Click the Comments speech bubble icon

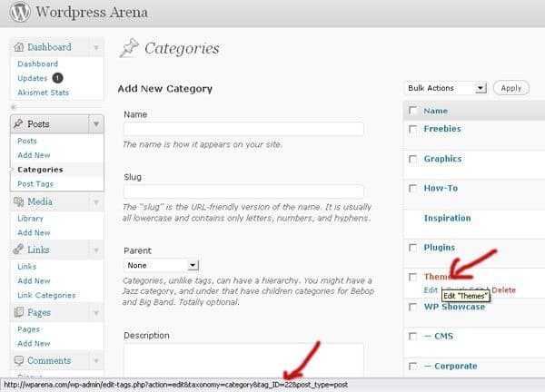point(18,360)
